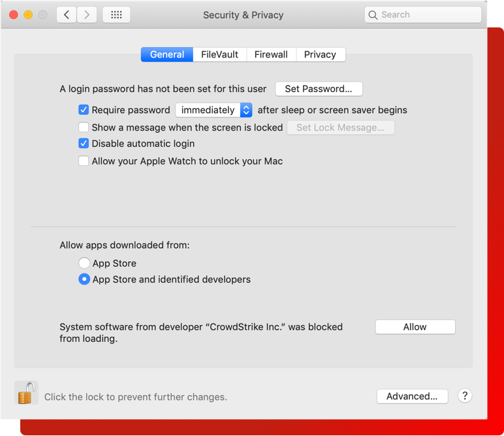The image size is (504, 436).
Task: Enable Show a message when screen is locked
Action: click(x=84, y=127)
